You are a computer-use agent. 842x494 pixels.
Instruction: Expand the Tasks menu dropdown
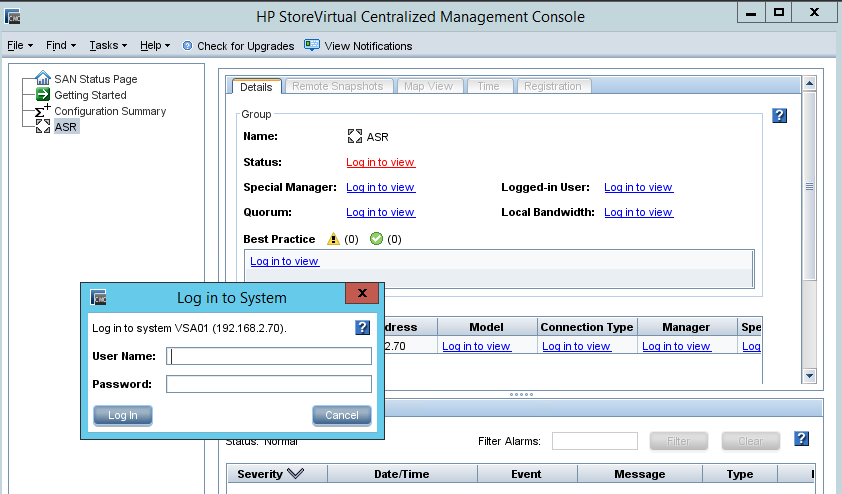click(107, 46)
